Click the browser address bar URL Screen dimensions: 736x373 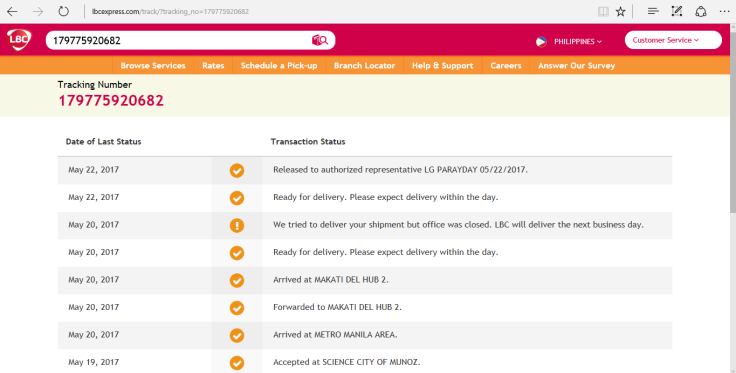tap(170, 11)
